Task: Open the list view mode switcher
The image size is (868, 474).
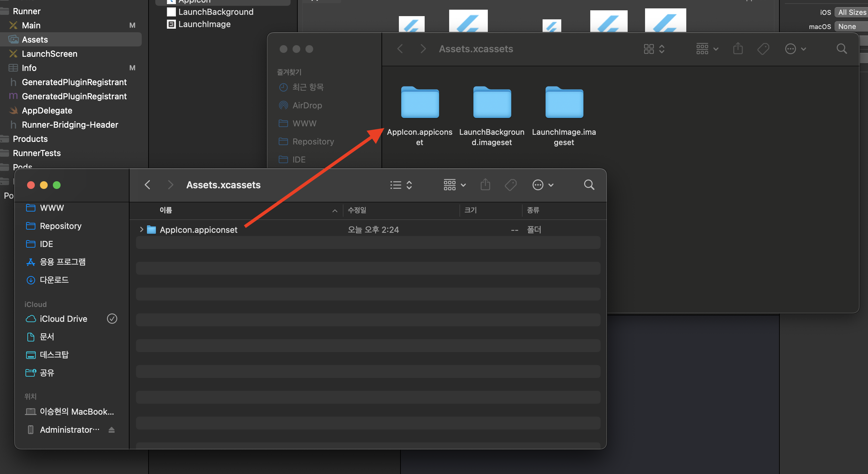Action: click(400, 185)
